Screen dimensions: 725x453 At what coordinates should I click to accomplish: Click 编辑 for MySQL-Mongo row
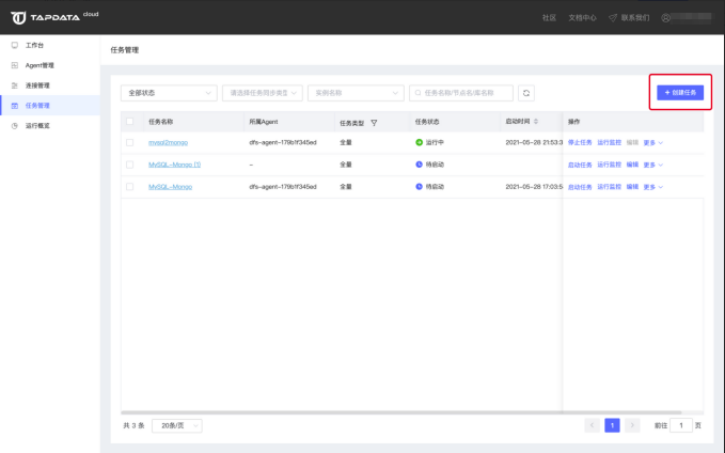(x=632, y=187)
